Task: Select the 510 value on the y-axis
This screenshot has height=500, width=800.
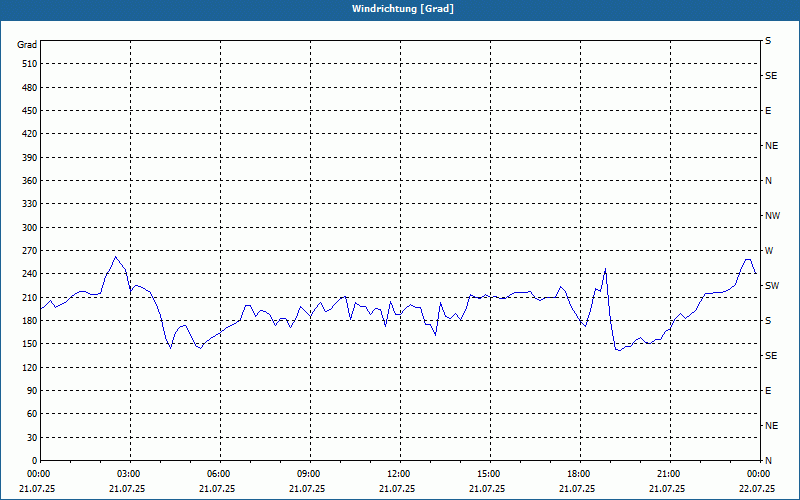Action: pyautogui.click(x=30, y=64)
